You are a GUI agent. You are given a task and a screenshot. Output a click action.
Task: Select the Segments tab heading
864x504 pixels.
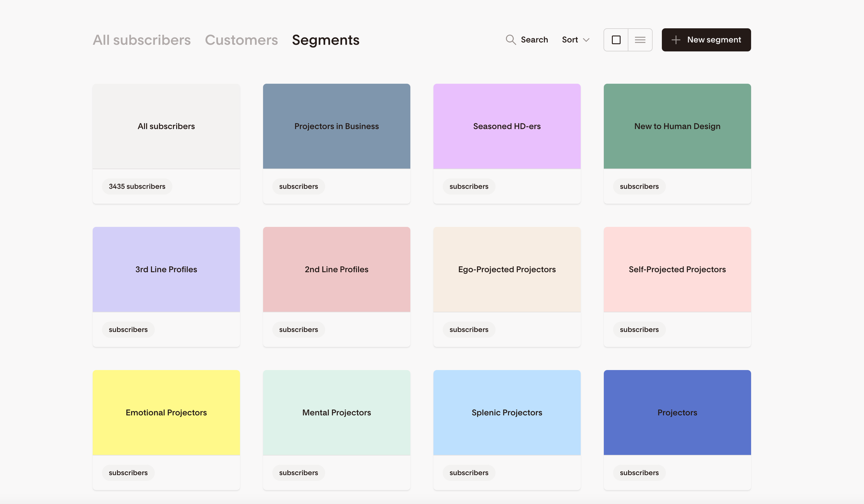(326, 40)
